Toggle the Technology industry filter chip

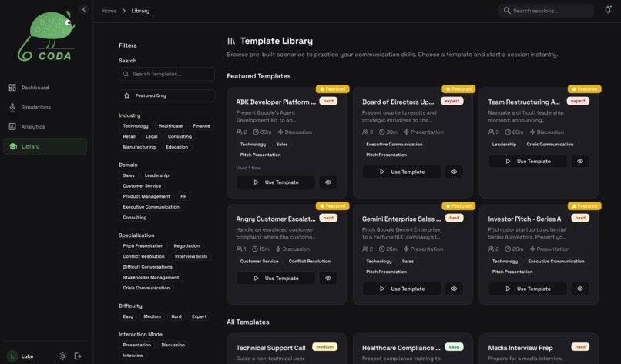[x=136, y=125]
